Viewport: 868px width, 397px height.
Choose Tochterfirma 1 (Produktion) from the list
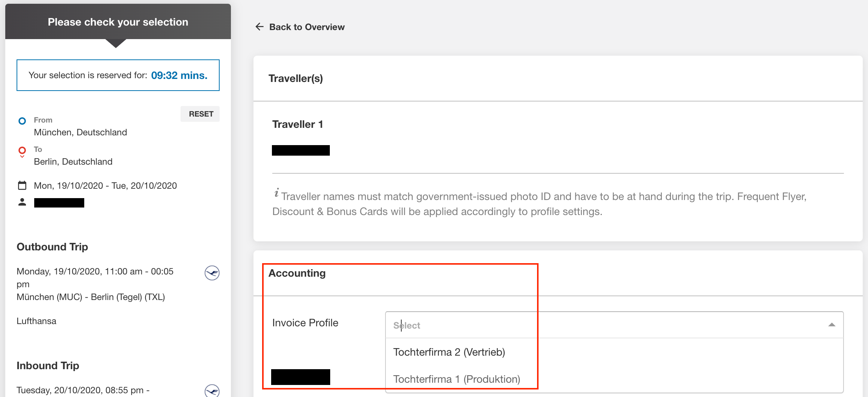[614, 379]
